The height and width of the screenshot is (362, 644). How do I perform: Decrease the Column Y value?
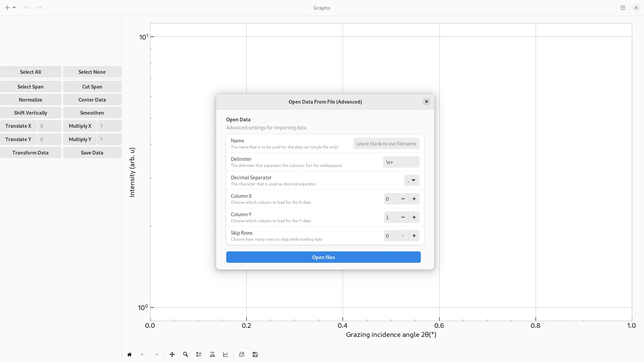[x=403, y=217]
